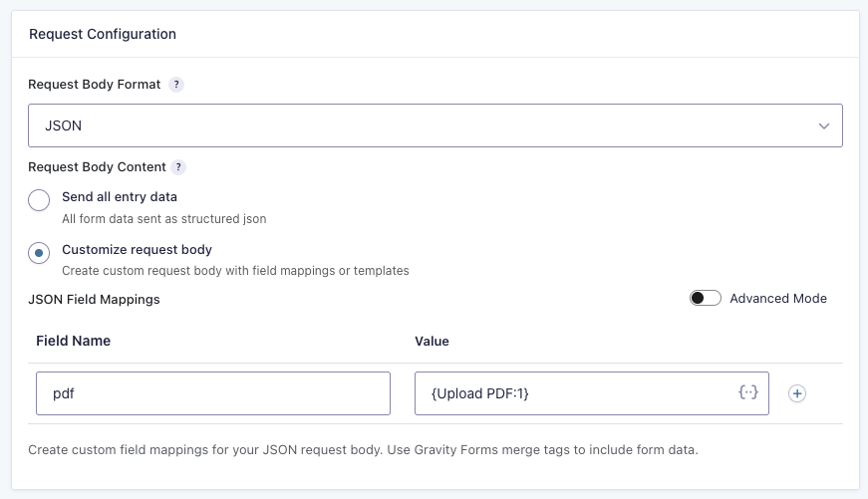This screenshot has height=499, width=868.
Task: Click the Value column header
Action: pos(432,341)
